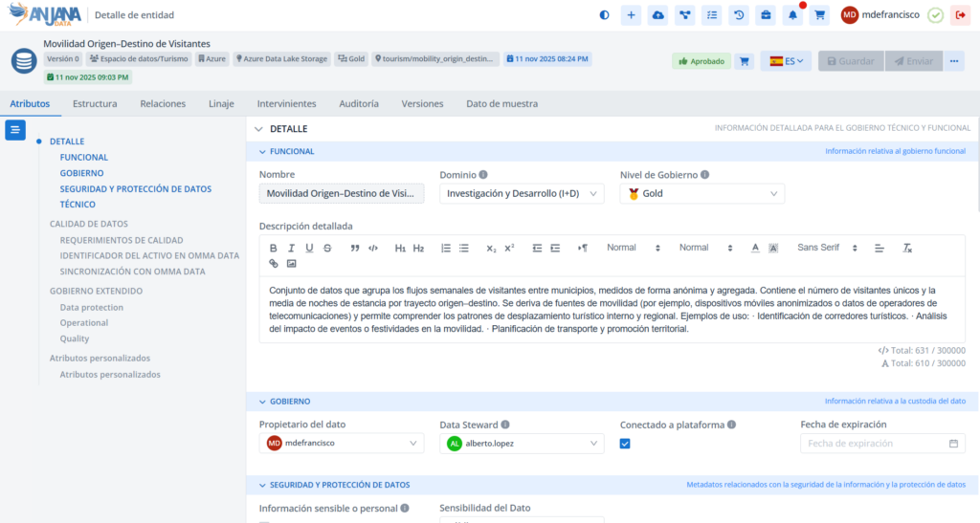Viewport: 980px width, 523px height.
Task: Insert a link in the description editor
Action: click(x=274, y=263)
